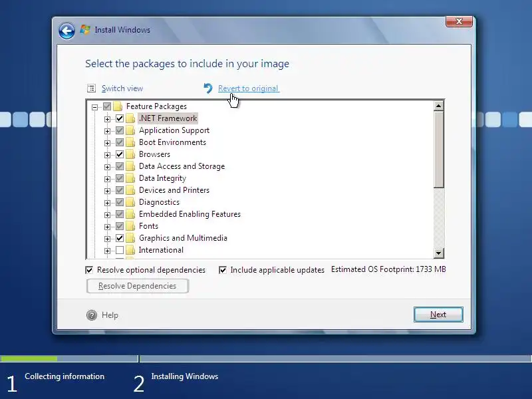Collapse the Feature Packages tree node
Viewport: 532px width, 399px height.
coord(94,107)
